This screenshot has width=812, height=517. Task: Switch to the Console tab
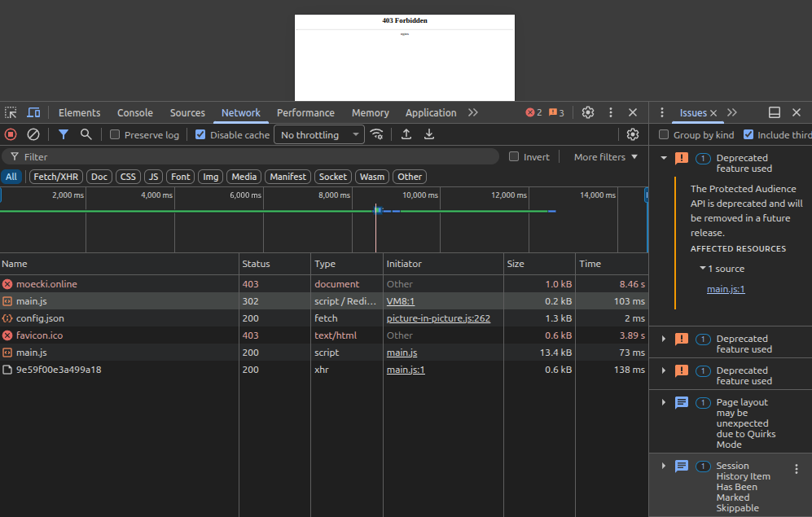click(x=134, y=113)
